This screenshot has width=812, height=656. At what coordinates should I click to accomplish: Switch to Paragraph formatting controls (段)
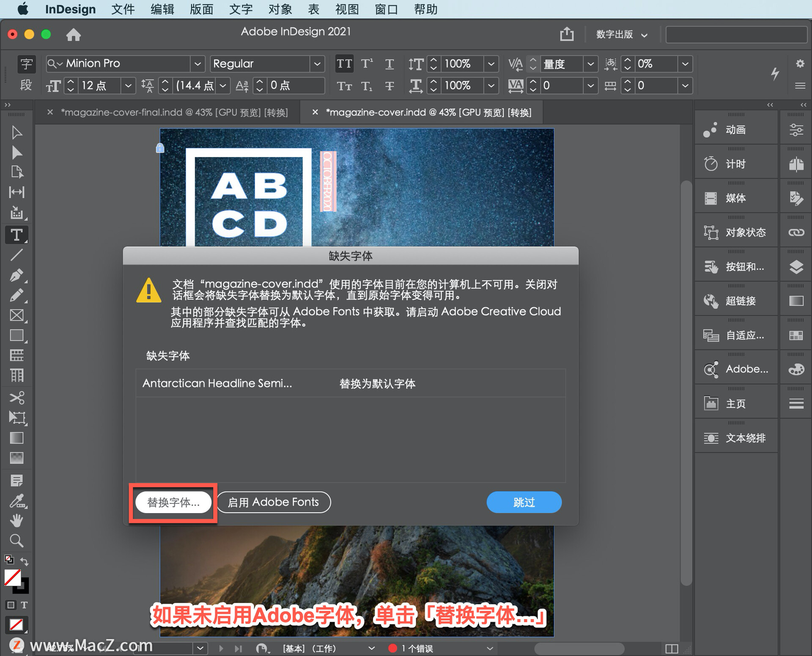[26, 85]
